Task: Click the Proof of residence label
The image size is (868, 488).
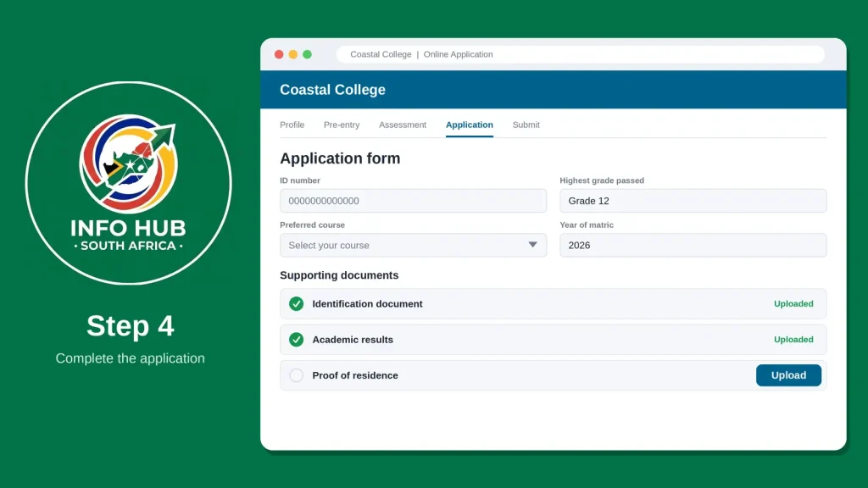Action: [355, 375]
